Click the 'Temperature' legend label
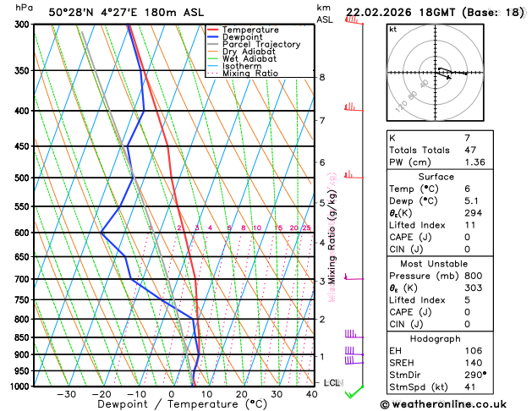Image resolution: width=532 pixels, height=411 pixels. point(250,30)
